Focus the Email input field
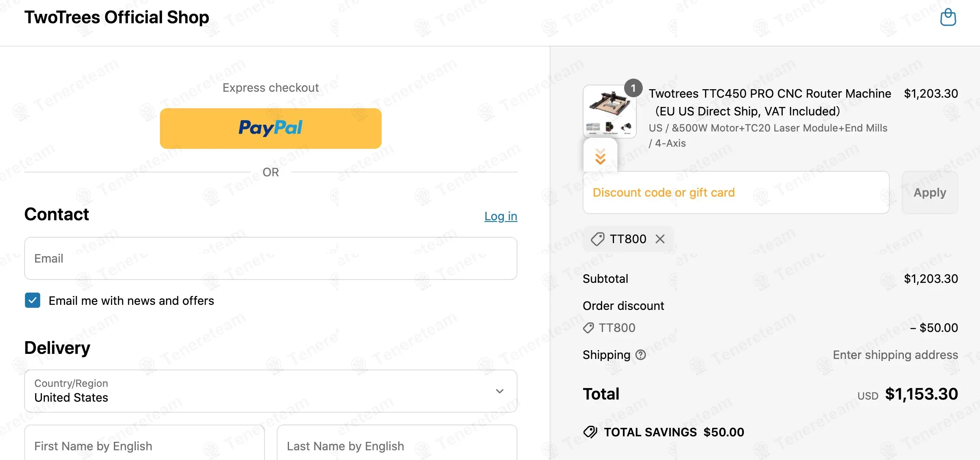Viewport: 980px width, 460px height. [271, 258]
